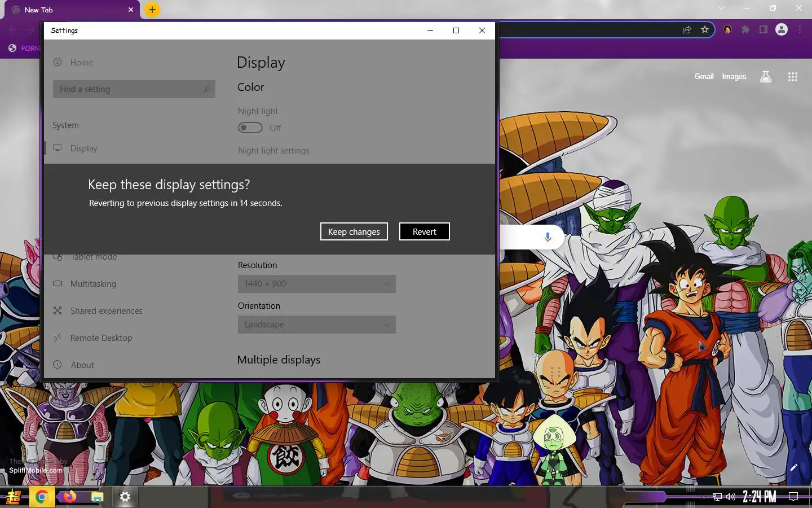Open Night light settings link

(x=273, y=151)
